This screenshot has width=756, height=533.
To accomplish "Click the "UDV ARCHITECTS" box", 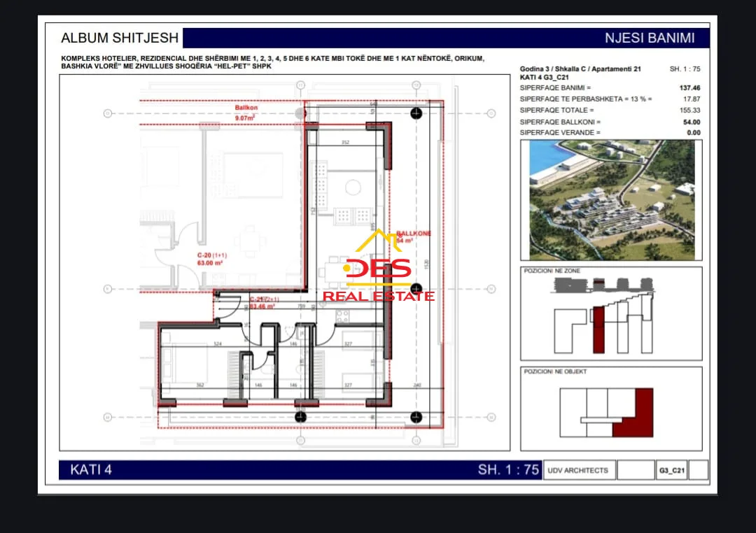I will point(579,470).
